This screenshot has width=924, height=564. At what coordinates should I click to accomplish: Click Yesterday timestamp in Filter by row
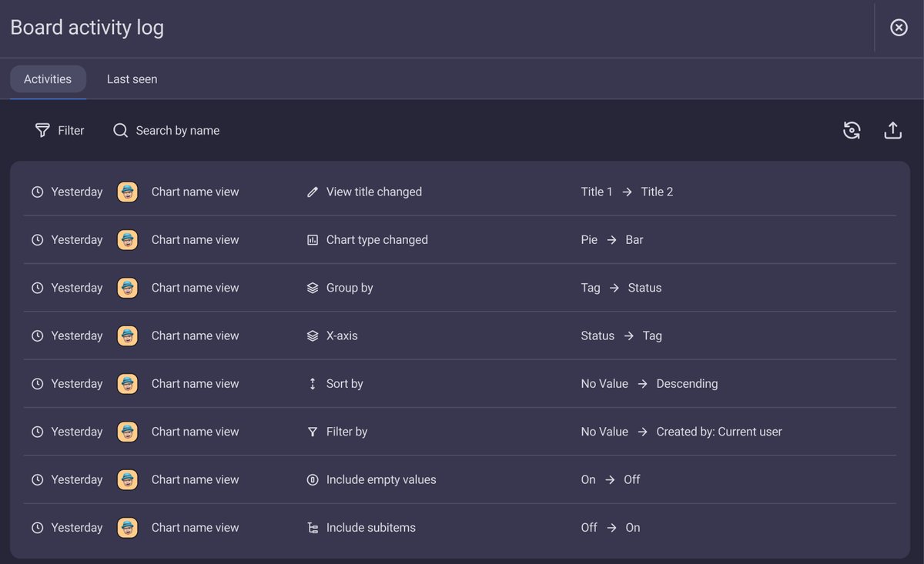pos(77,432)
